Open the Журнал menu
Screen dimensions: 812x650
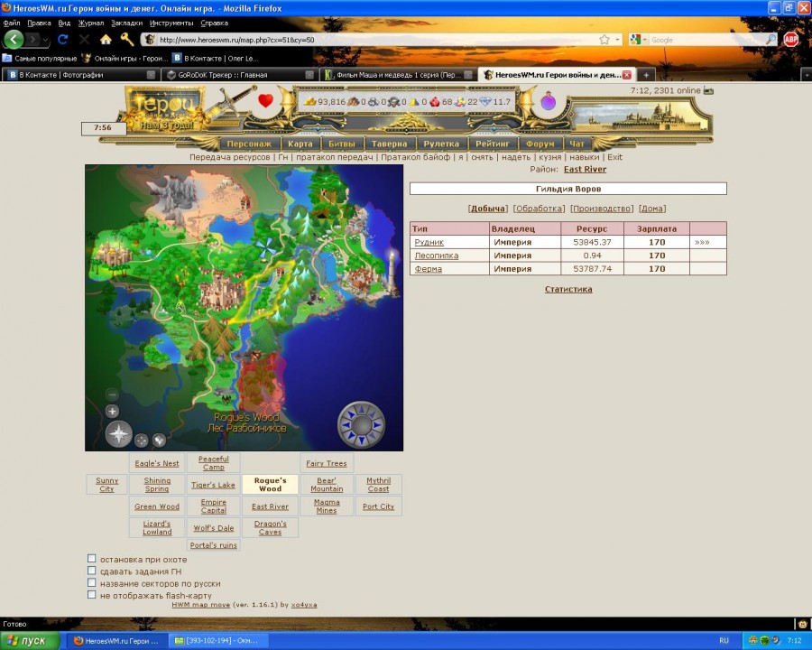(91, 23)
